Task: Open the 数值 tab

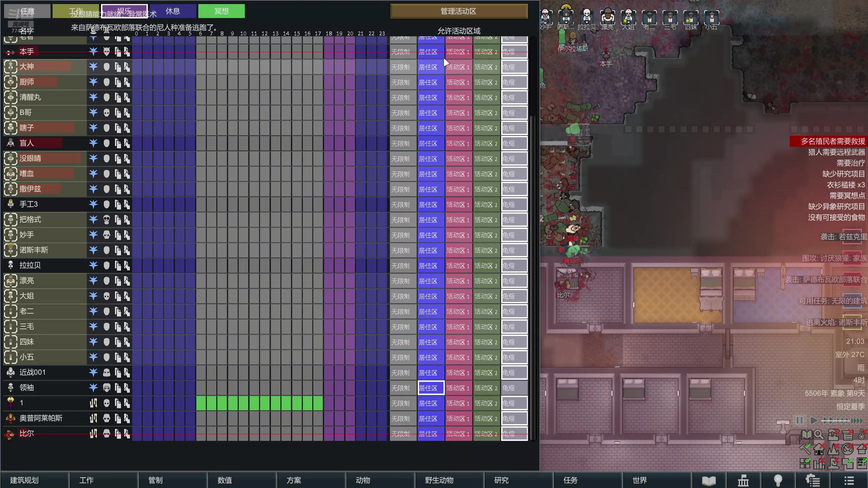Action: pyautogui.click(x=242, y=480)
